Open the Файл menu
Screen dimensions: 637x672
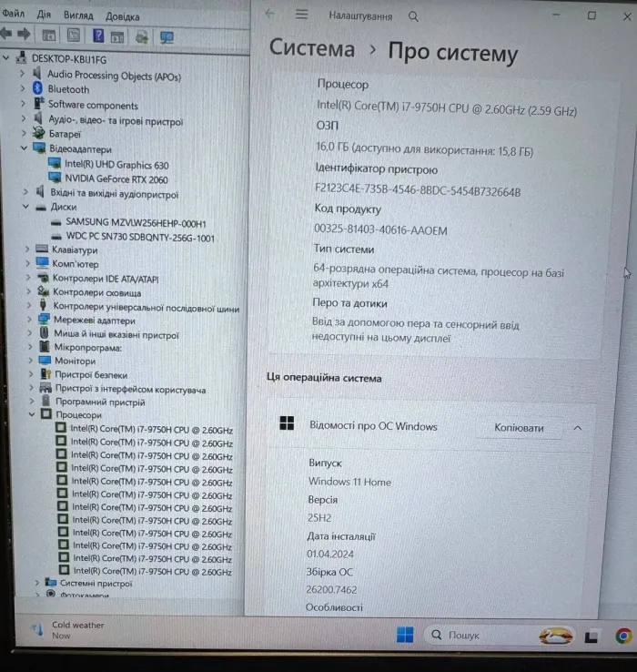coord(14,14)
